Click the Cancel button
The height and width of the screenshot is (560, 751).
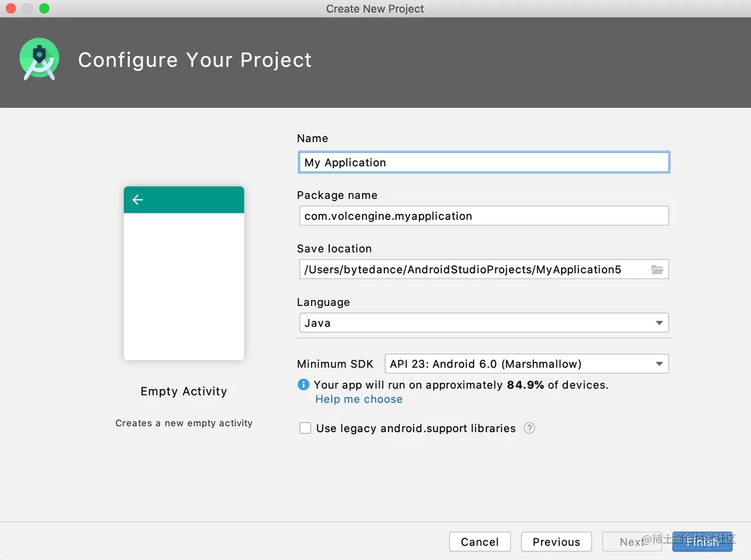[x=480, y=542]
